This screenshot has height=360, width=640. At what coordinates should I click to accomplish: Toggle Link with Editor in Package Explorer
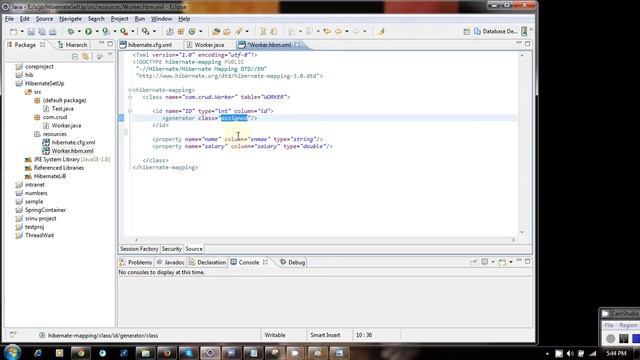pyautogui.click(x=86, y=57)
